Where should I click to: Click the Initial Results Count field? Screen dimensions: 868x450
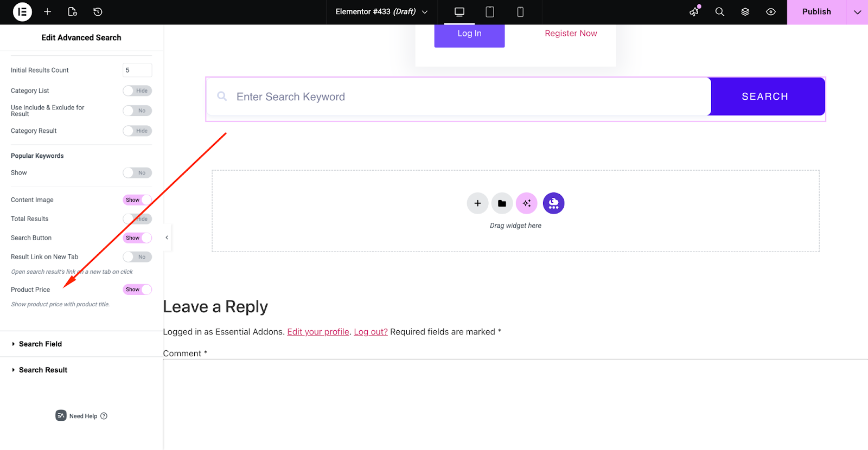click(137, 70)
